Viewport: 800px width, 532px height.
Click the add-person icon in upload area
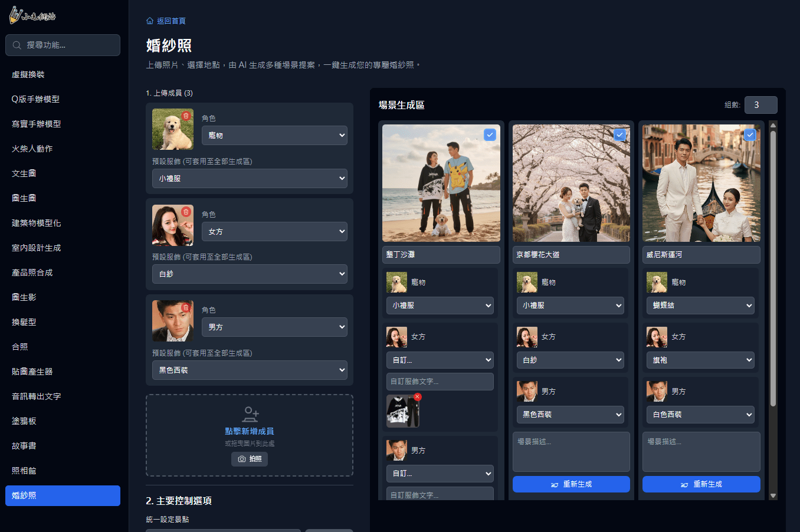pyautogui.click(x=250, y=414)
